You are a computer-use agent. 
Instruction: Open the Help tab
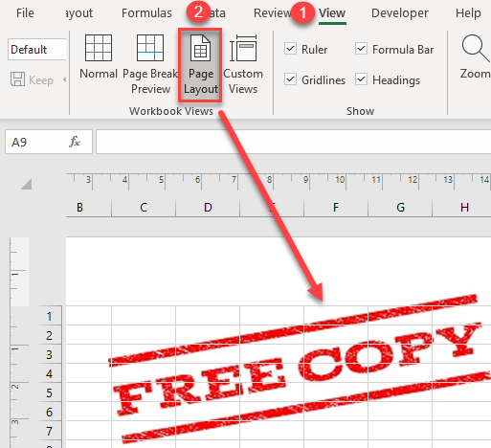tap(468, 13)
